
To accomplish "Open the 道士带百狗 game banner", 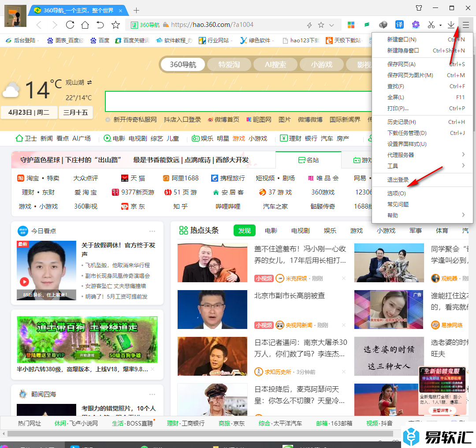I will point(87,339).
